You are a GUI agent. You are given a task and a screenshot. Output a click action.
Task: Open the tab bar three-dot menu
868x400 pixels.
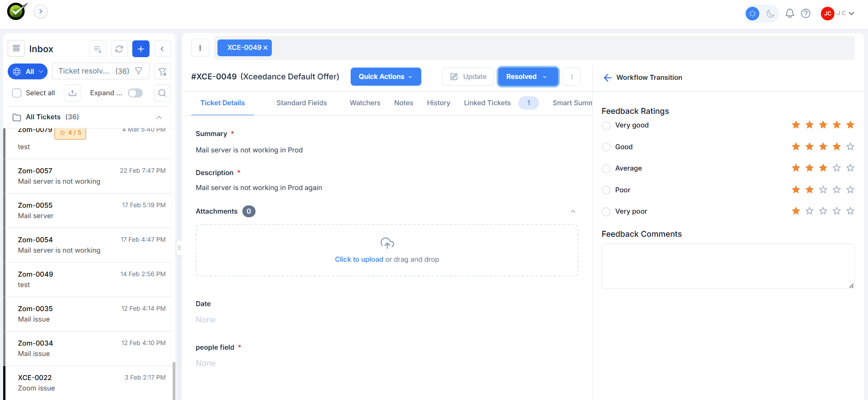click(200, 48)
